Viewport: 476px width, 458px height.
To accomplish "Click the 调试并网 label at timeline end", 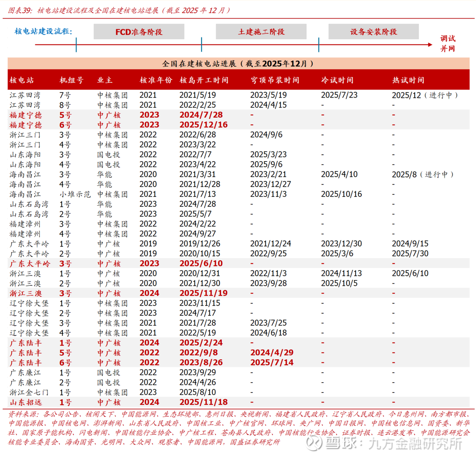I will [x=448, y=44].
